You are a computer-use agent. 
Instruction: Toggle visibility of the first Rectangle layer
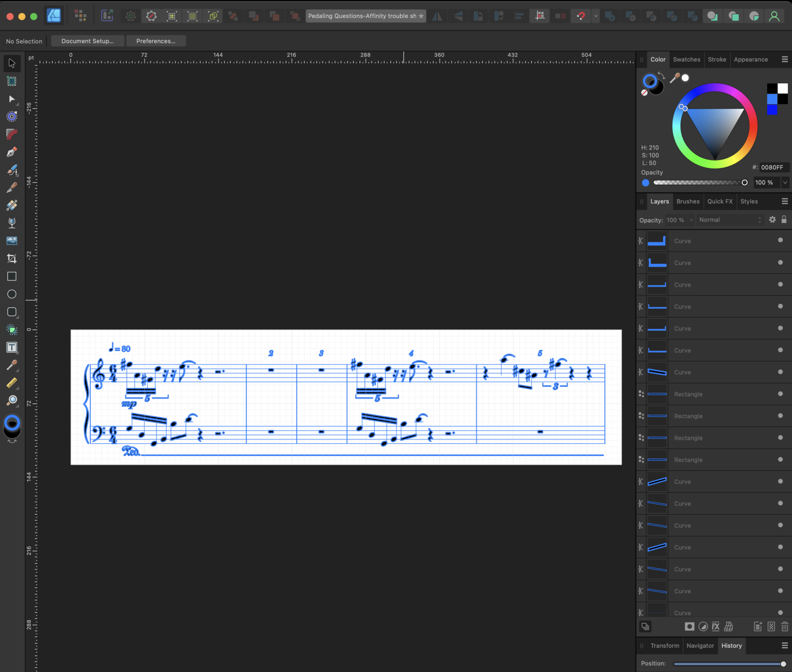780,394
